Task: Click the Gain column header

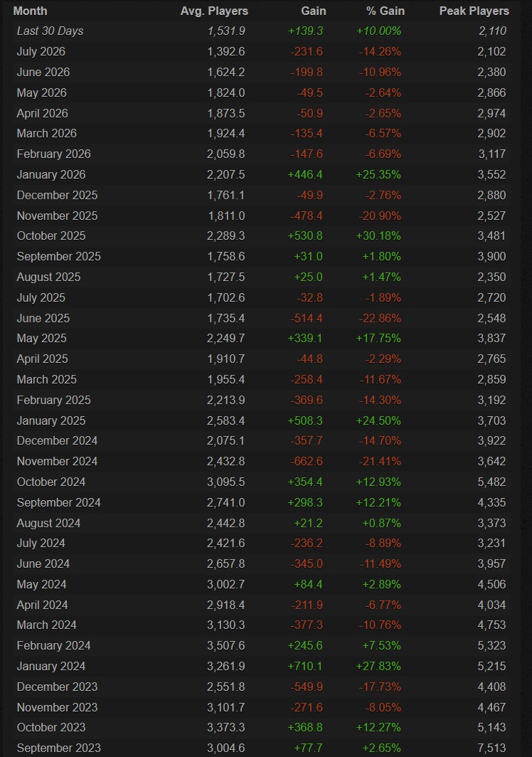Action: 314,11
